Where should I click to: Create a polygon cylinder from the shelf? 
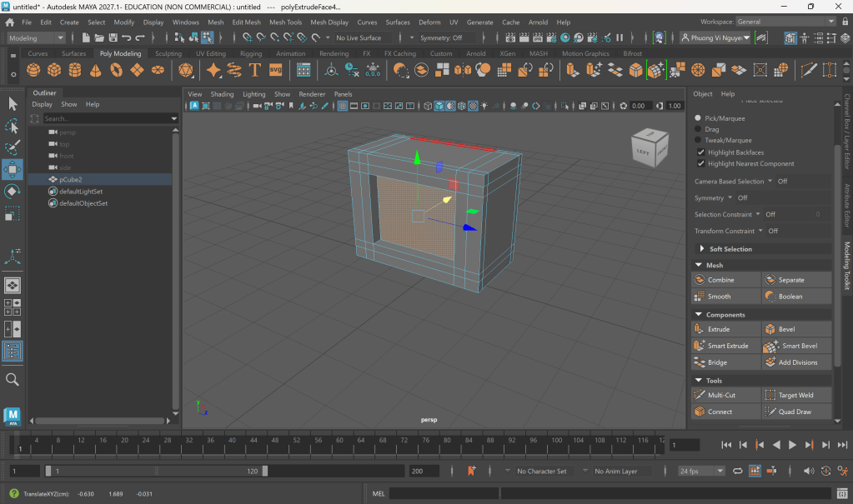tap(74, 70)
